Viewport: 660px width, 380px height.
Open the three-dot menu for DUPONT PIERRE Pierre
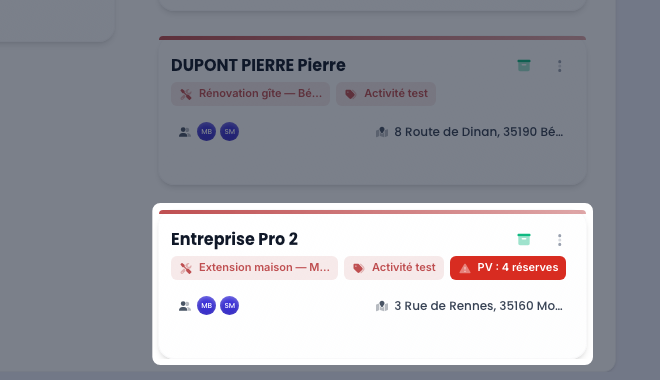click(x=559, y=66)
